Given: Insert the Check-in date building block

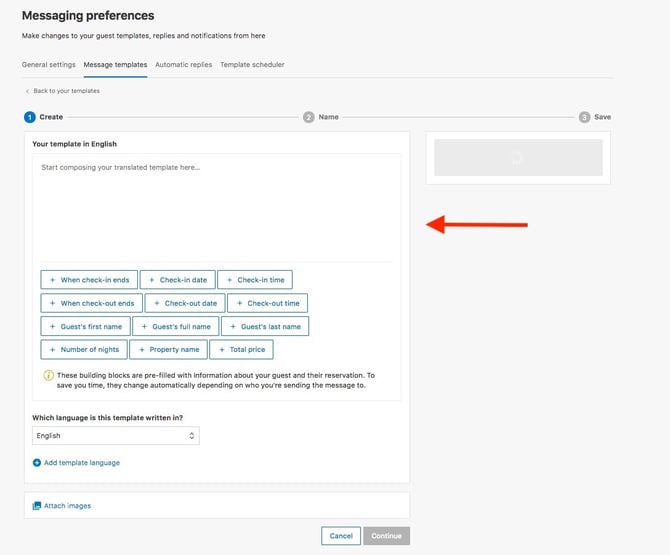Looking at the screenshot, I should (x=178, y=280).
